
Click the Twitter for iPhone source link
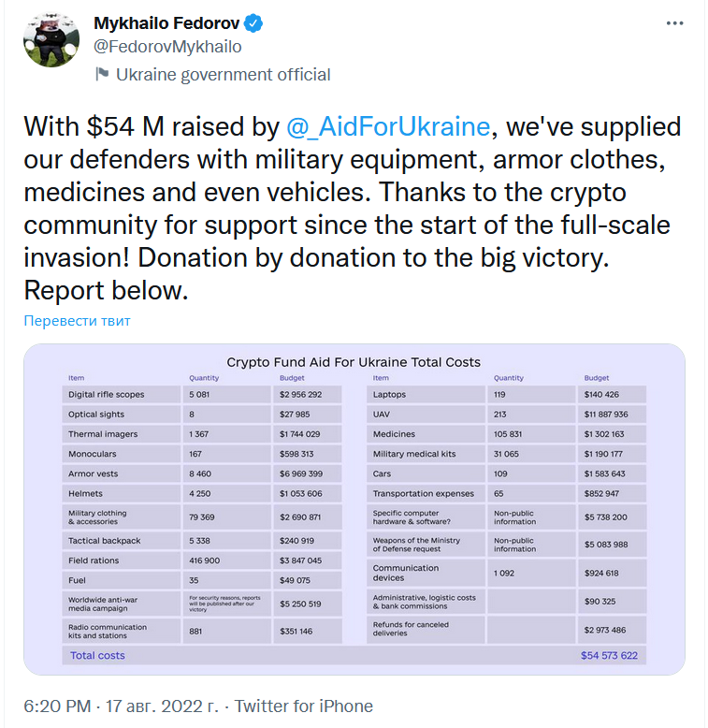pyautogui.click(x=304, y=706)
